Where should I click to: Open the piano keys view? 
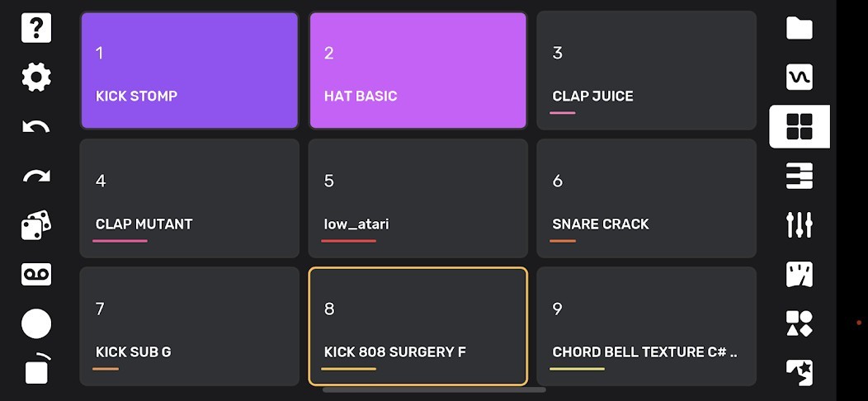click(799, 176)
